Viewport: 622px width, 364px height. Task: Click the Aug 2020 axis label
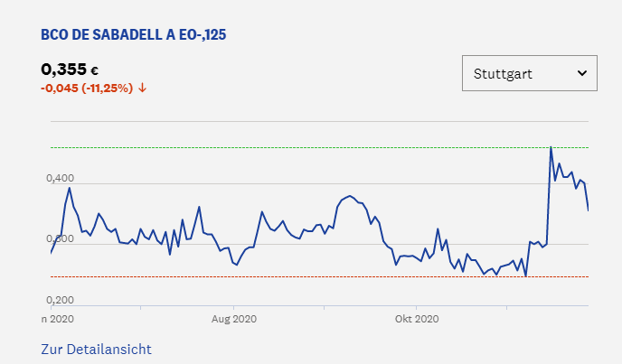click(234, 319)
